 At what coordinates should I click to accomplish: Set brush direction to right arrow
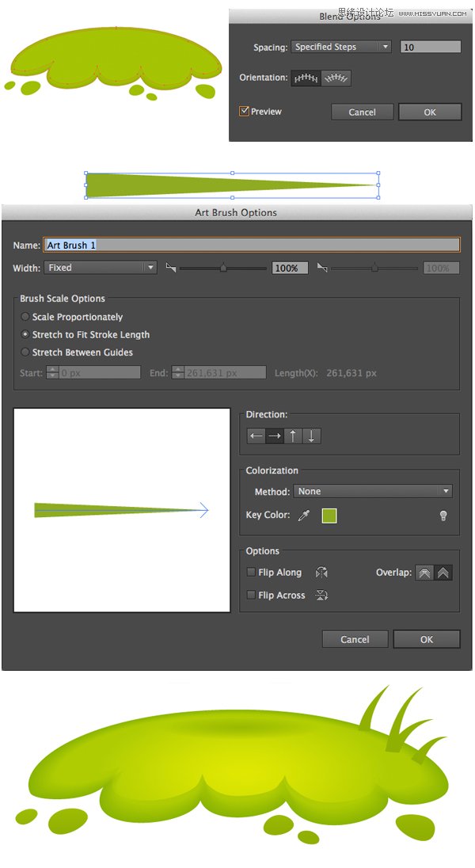(275, 436)
